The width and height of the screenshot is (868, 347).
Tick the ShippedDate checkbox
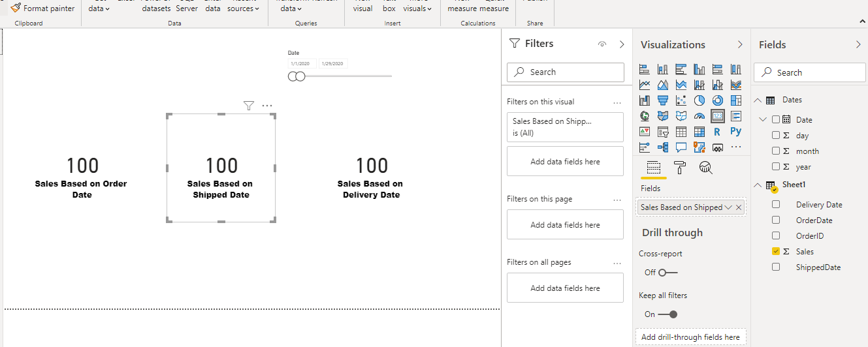pos(776,267)
